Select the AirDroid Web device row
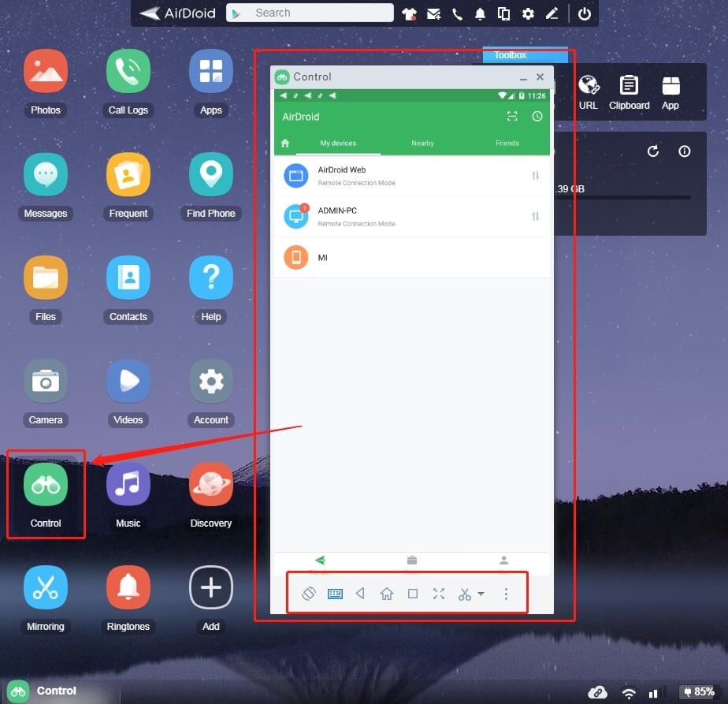 pyautogui.click(x=412, y=176)
